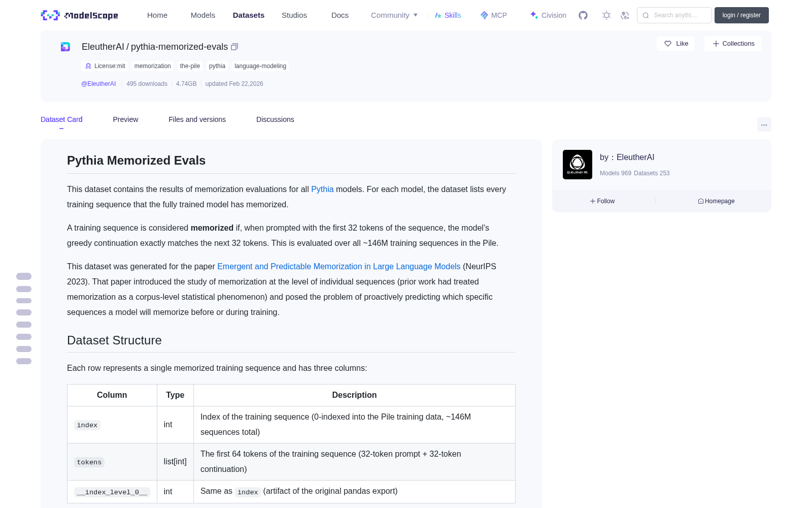Click the first outline navigation pill

[x=24, y=276]
